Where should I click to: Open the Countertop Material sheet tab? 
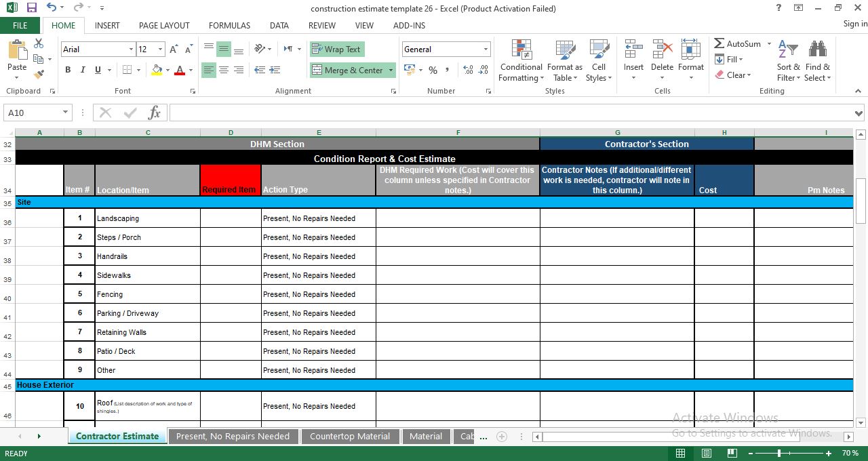[x=350, y=436]
